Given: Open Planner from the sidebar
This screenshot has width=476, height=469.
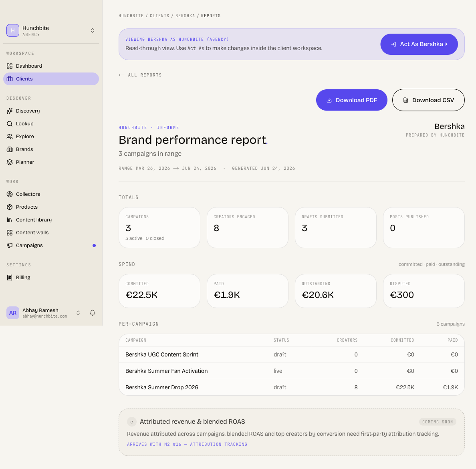Looking at the screenshot, I should tap(51, 162).
